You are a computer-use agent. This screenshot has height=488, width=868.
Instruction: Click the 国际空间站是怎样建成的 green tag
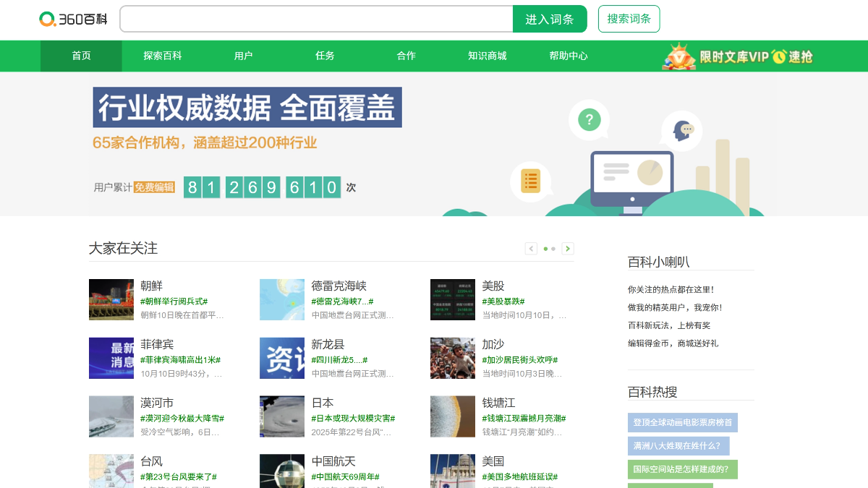coord(682,469)
